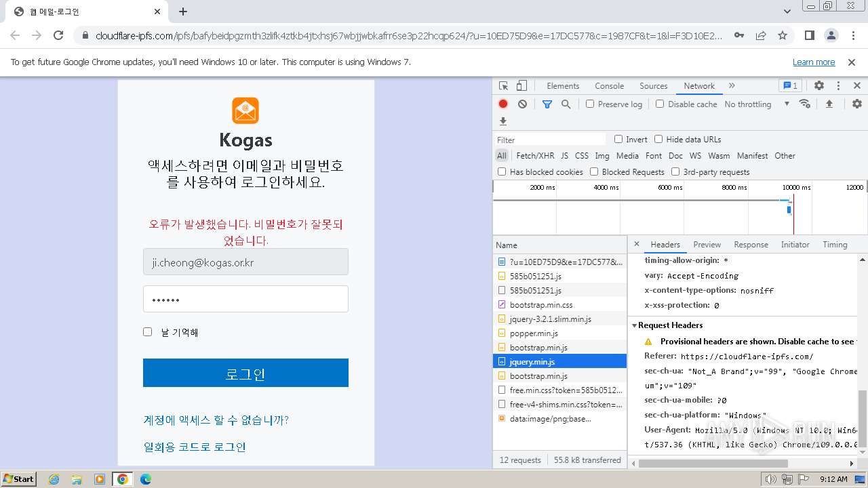The height and width of the screenshot is (488, 868).
Task: Toggle the Chrome side panel icon
Action: 810,35
